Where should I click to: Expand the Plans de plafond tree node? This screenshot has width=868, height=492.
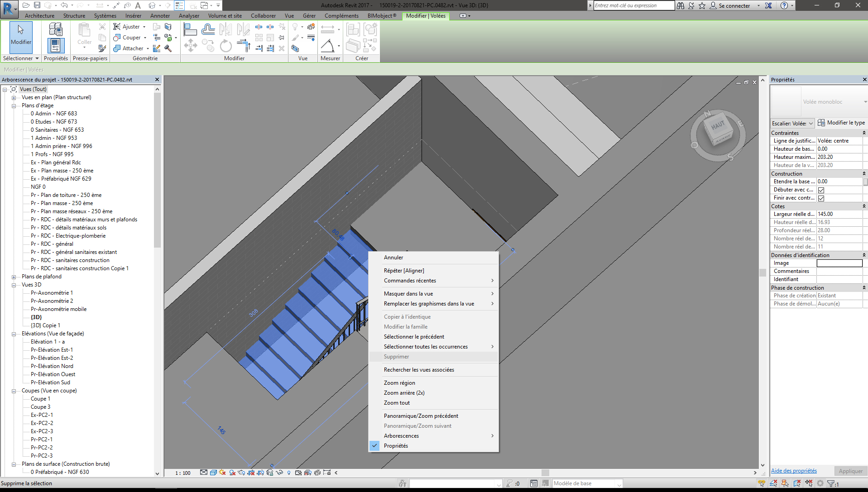click(14, 277)
